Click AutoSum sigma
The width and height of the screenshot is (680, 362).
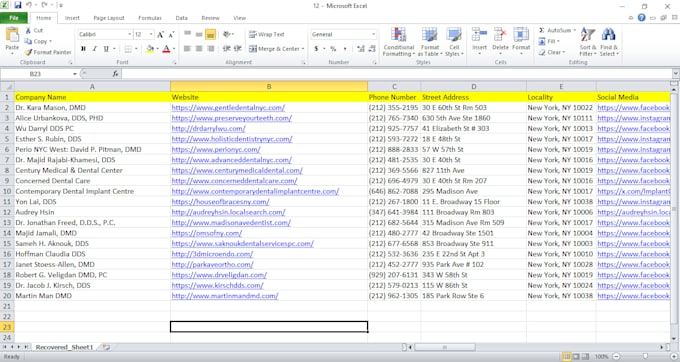[x=542, y=30]
